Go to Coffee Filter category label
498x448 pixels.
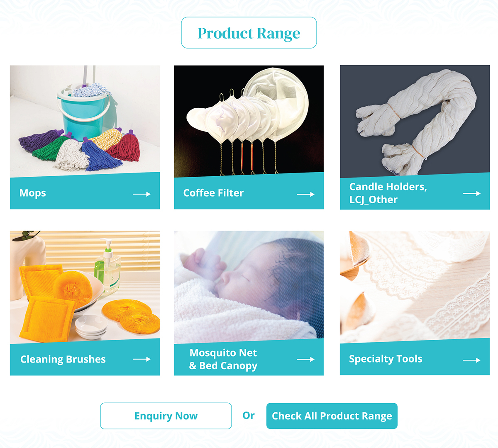point(213,193)
